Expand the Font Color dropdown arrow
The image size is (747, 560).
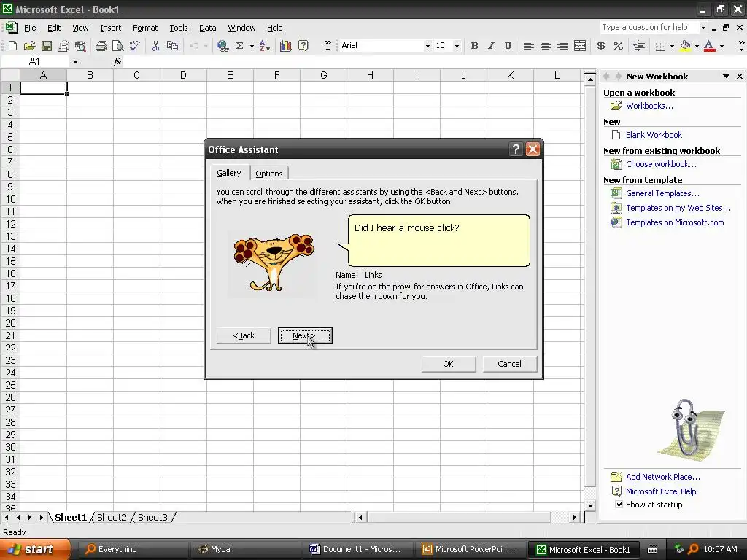(x=721, y=46)
